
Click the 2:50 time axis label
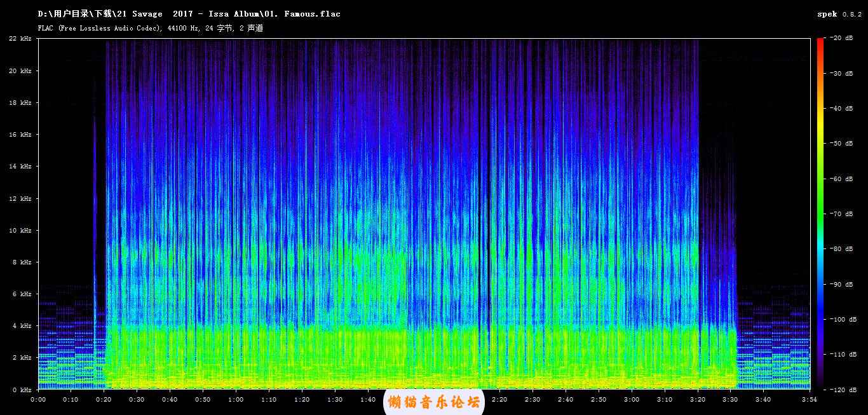click(x=599, y=399)
